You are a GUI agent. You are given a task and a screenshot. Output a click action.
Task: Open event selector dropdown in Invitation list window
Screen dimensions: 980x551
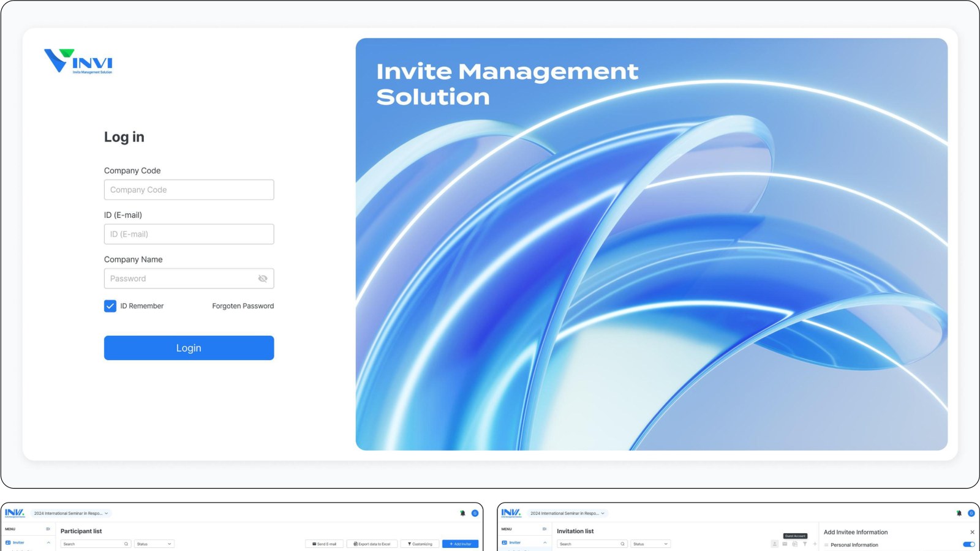(x=567, y=513)
